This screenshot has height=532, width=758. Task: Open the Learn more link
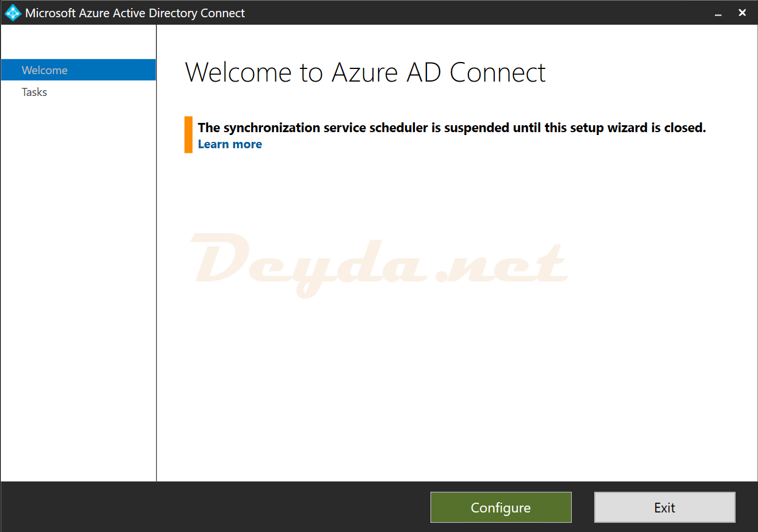click(x=230, y=144)
